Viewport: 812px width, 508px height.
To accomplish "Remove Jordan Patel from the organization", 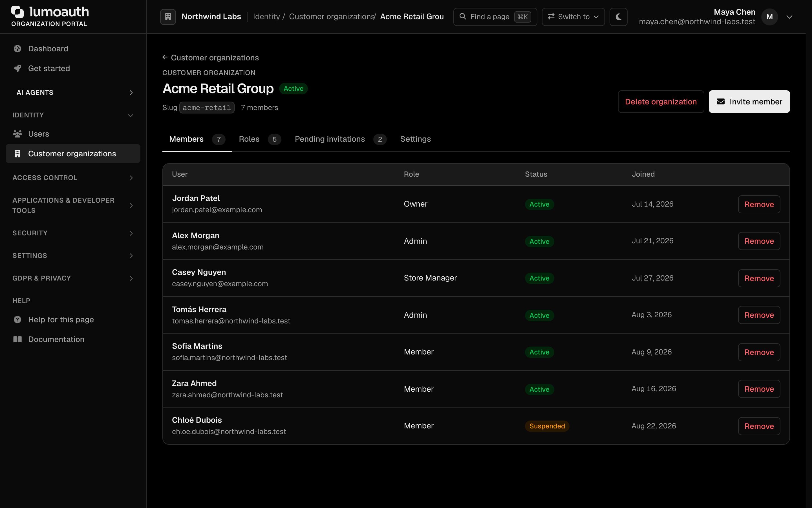I will 759,204.
